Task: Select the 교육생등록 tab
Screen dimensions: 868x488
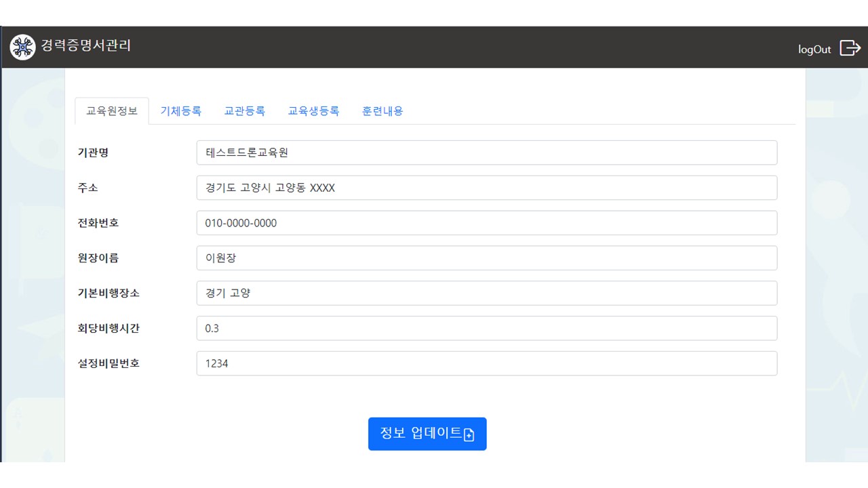Action: [x=313, y=111]
